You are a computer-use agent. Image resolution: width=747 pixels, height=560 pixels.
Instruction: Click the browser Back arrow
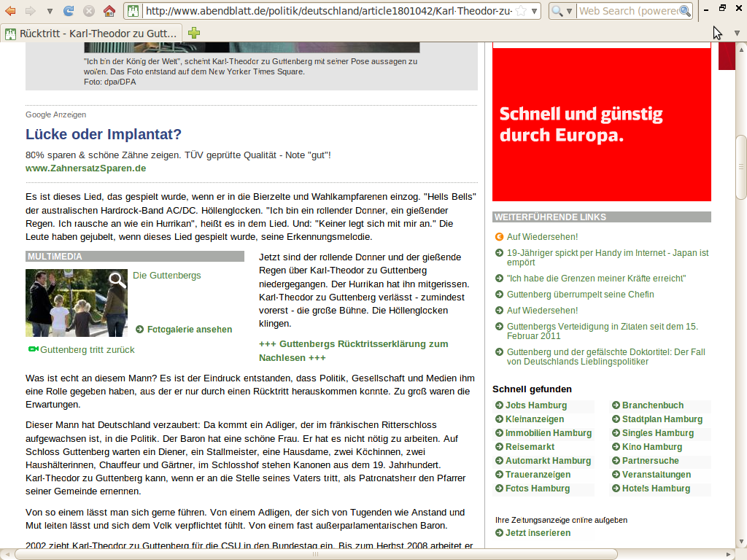tap(10, 10)
